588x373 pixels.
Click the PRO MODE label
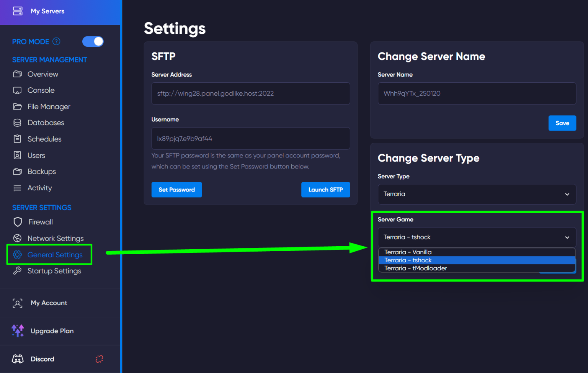31,41
